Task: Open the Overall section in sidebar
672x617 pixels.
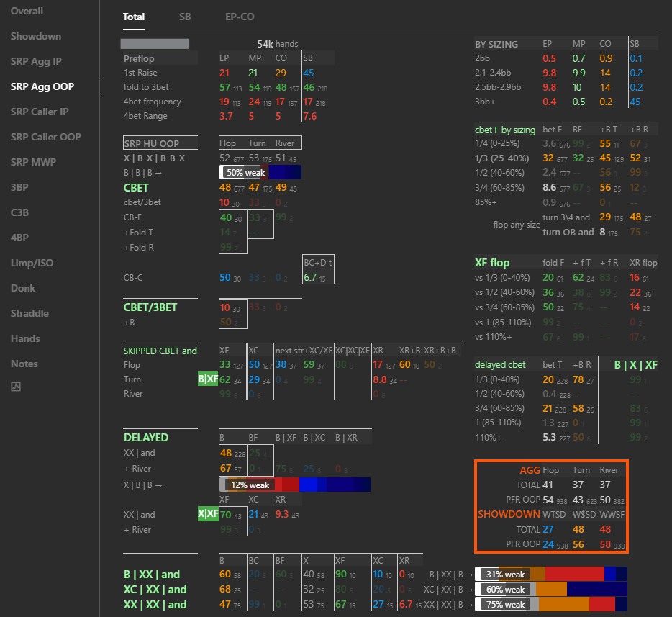Action: pyautogui.click(x=27, y=11)
